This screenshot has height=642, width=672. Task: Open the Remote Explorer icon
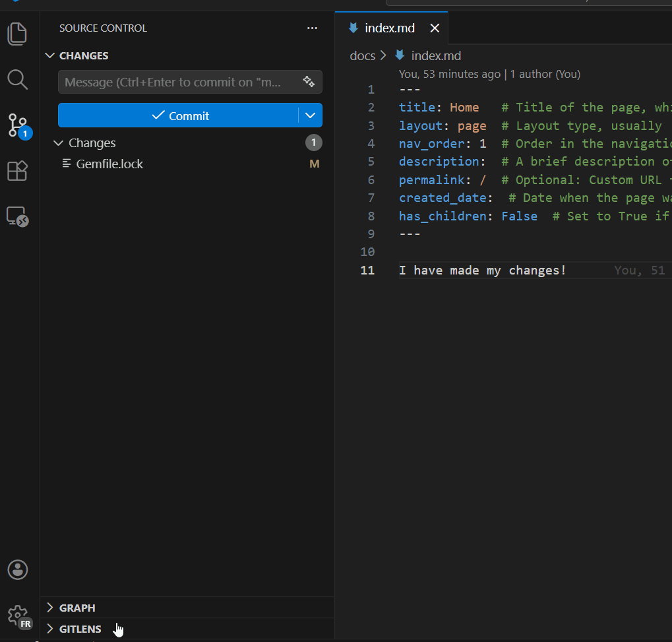click(x=18, y=216)
